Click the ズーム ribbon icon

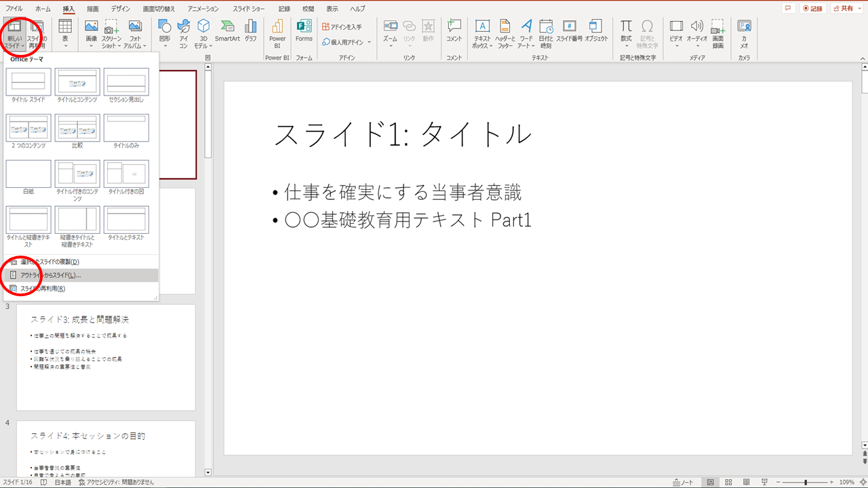[390, 34]
